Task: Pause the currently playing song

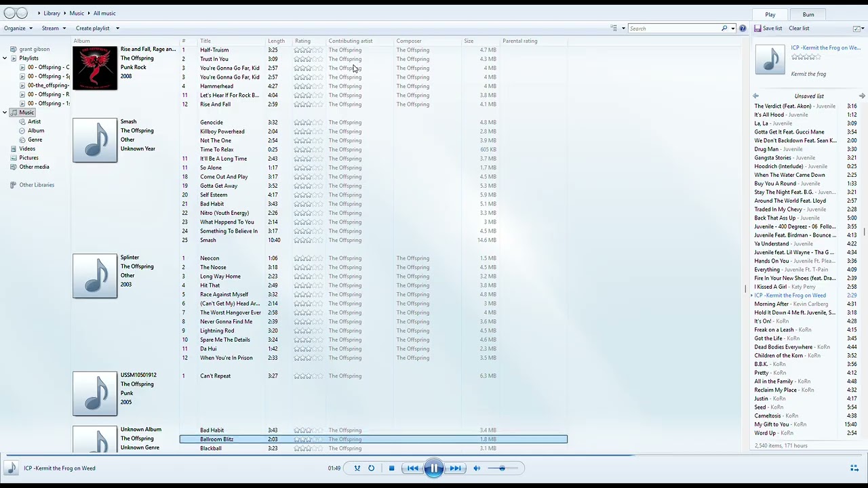Action: [x=434, y=468]
